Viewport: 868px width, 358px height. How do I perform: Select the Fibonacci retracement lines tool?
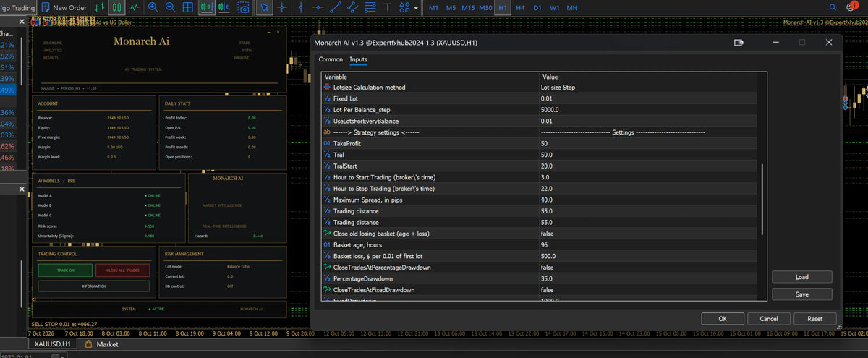coord(370,7)
